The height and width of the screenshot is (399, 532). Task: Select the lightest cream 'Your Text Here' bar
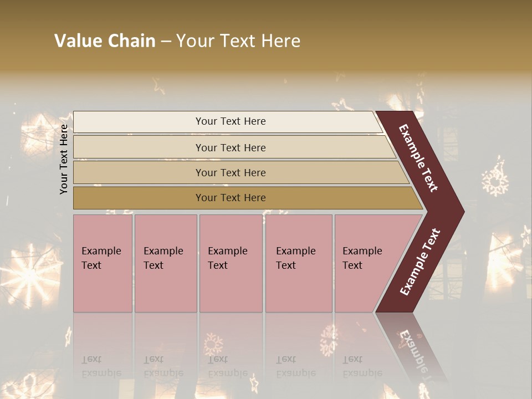(x=227, y=121)
